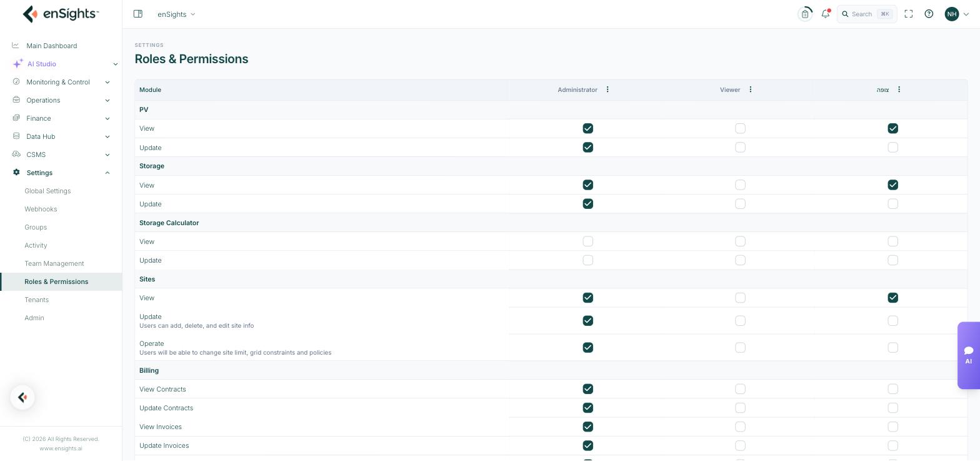The image size is (980, 461).
Task: Open the clipboard tasks icon
Action: (x=805, y=14)
